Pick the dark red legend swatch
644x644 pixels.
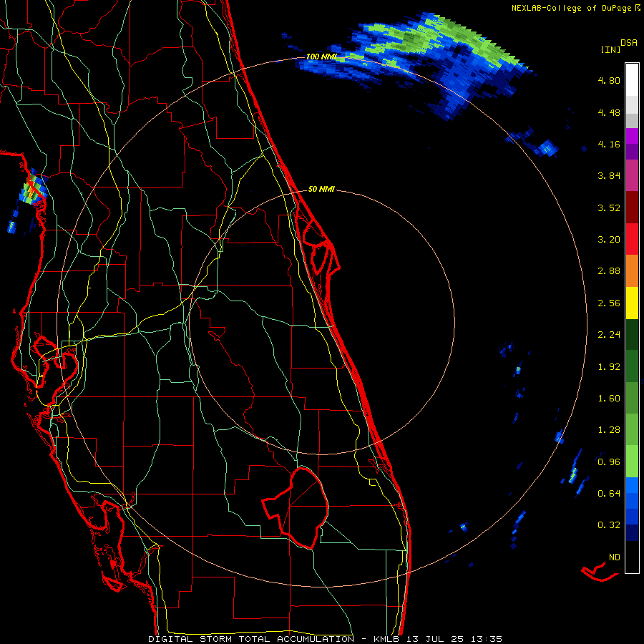coord(632,208)
